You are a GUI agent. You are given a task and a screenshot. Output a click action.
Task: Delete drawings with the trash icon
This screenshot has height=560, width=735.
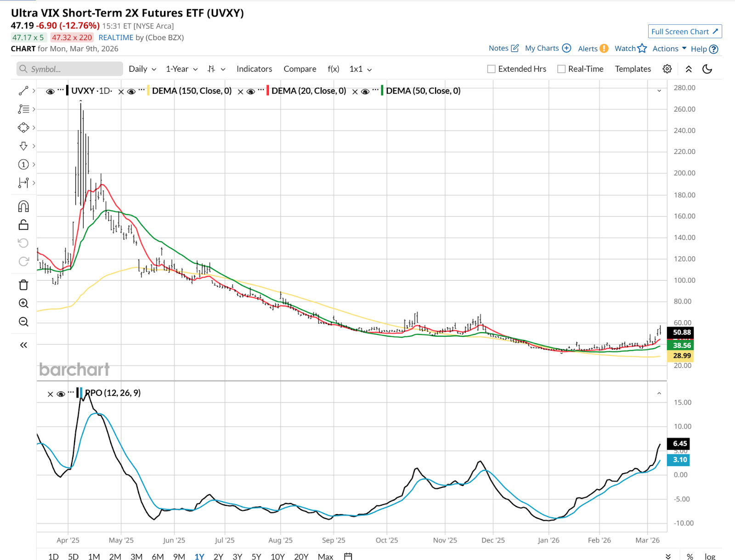(23, 285)
